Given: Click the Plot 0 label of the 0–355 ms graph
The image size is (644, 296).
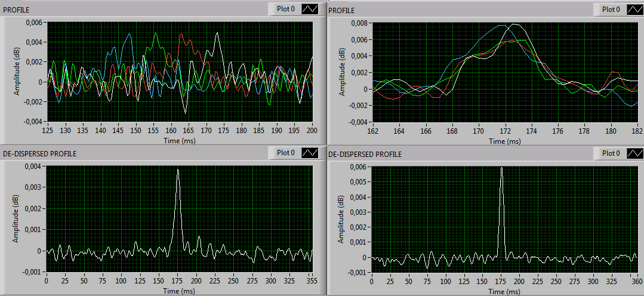Looking at the screenshot, I should click(x=285, y=153).
